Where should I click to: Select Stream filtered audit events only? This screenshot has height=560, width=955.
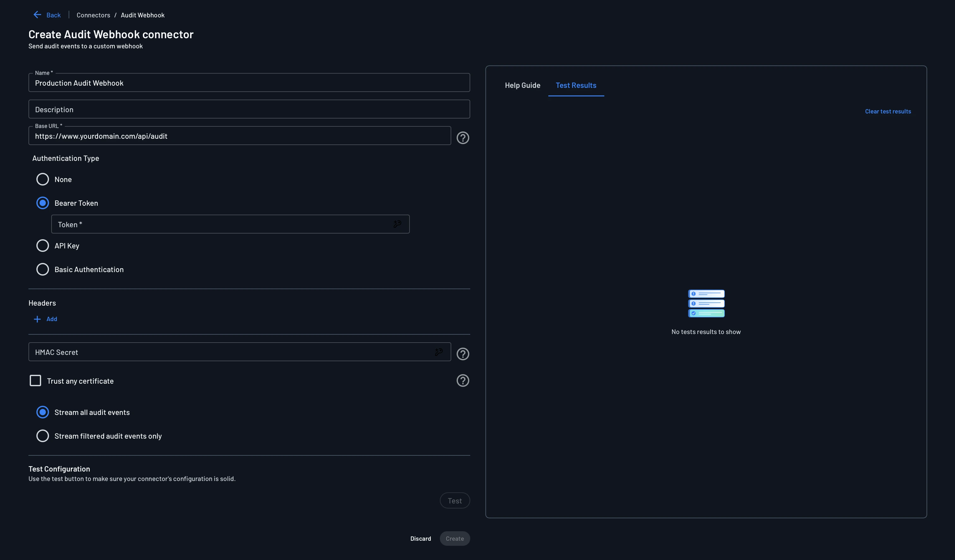tap(42, 436)
